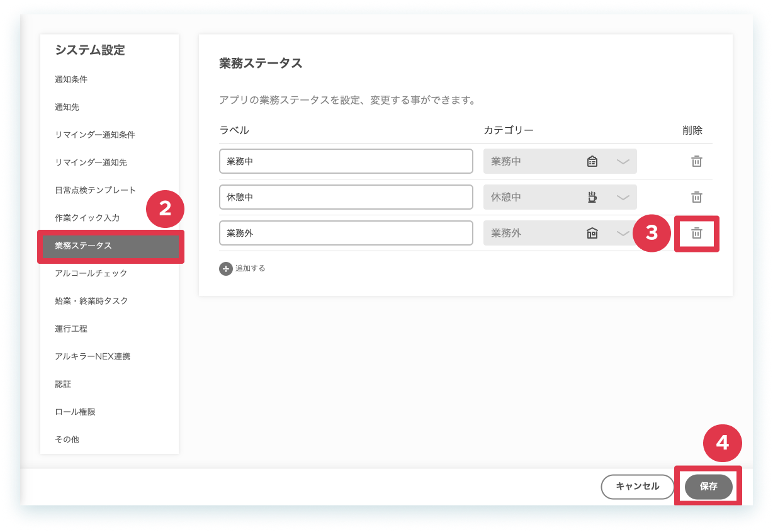Delete the 休憩中 status row
773x532 pixels.
tap(696, 197)
